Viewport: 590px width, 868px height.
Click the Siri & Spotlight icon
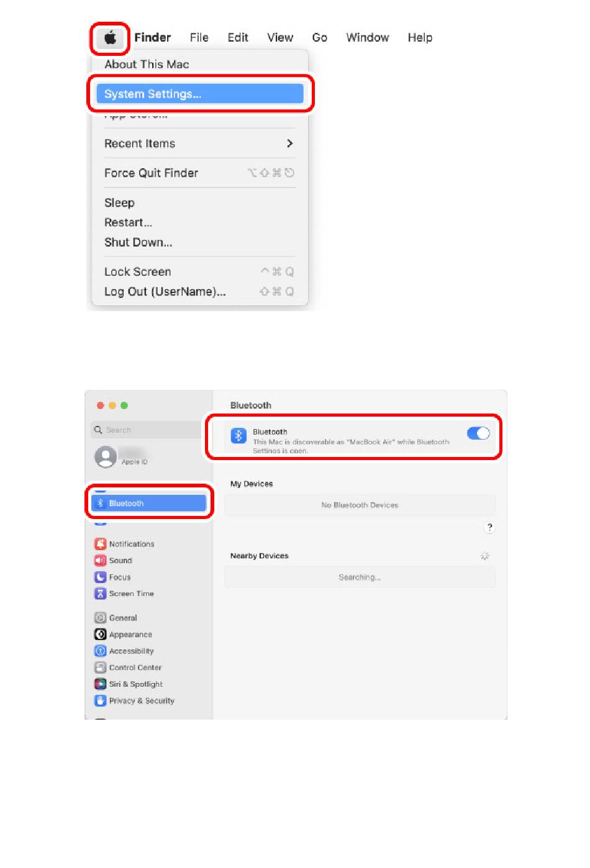point(100,684)
